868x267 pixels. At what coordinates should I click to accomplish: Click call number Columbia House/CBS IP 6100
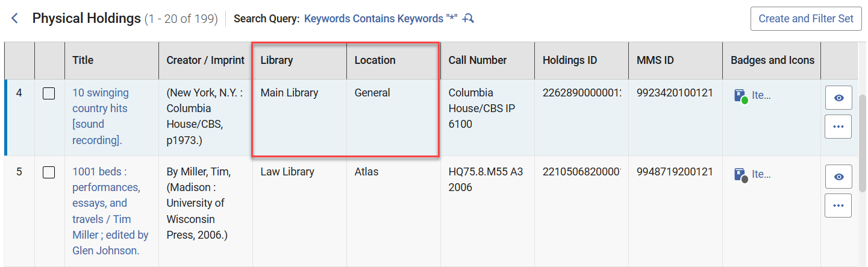click(482, 108)
